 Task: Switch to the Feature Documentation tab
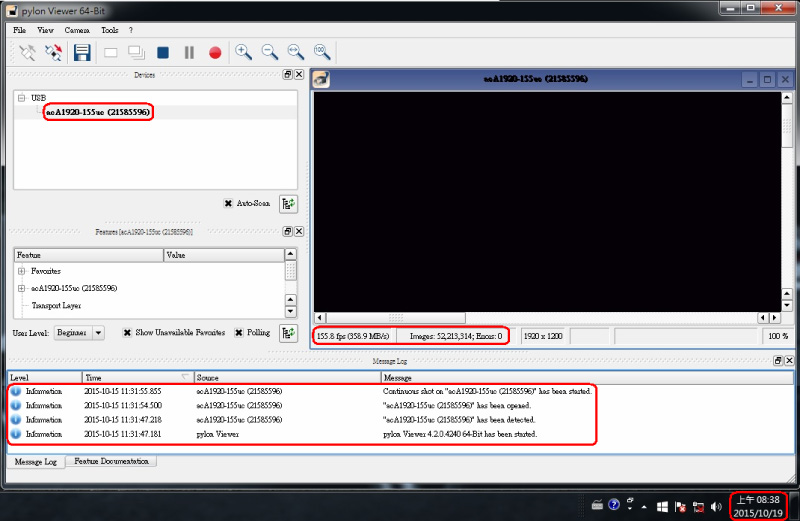coord(110,461)
